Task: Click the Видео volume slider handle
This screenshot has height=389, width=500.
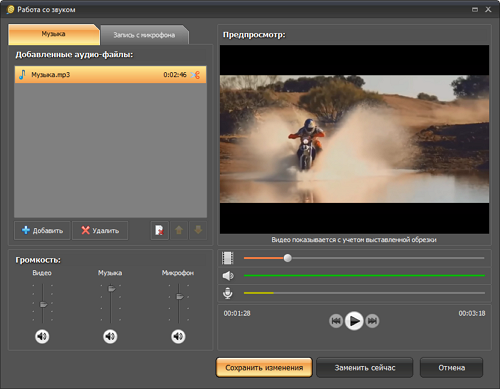Action: point(43,304)
